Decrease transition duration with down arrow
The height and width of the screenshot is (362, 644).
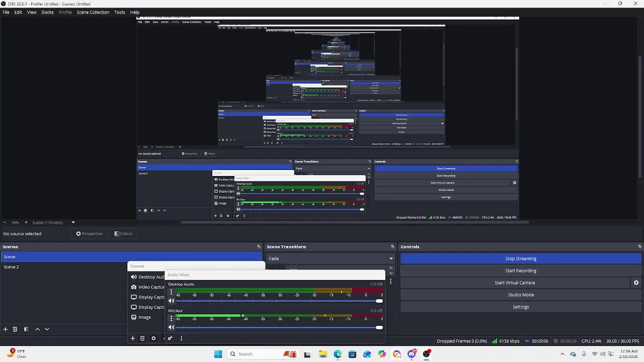391,274
